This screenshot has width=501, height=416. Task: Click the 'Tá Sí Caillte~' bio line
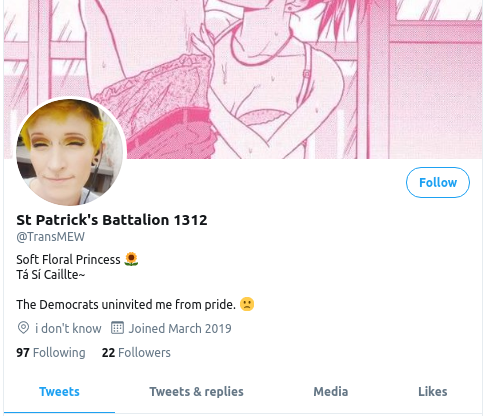51,275
